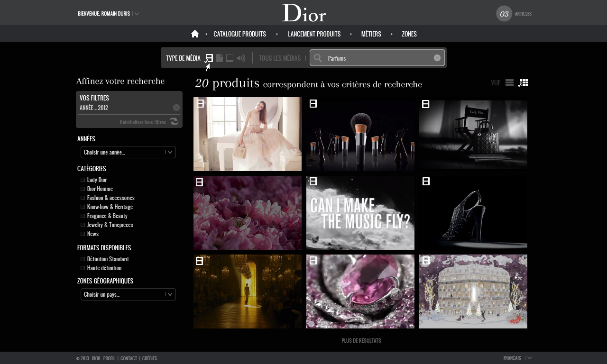
Task: Click Plus de résultats
Action: (361, 340)
